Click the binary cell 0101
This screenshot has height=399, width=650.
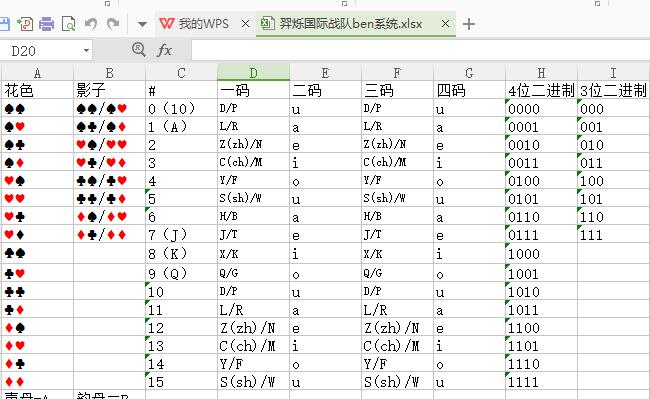(541, 198)
